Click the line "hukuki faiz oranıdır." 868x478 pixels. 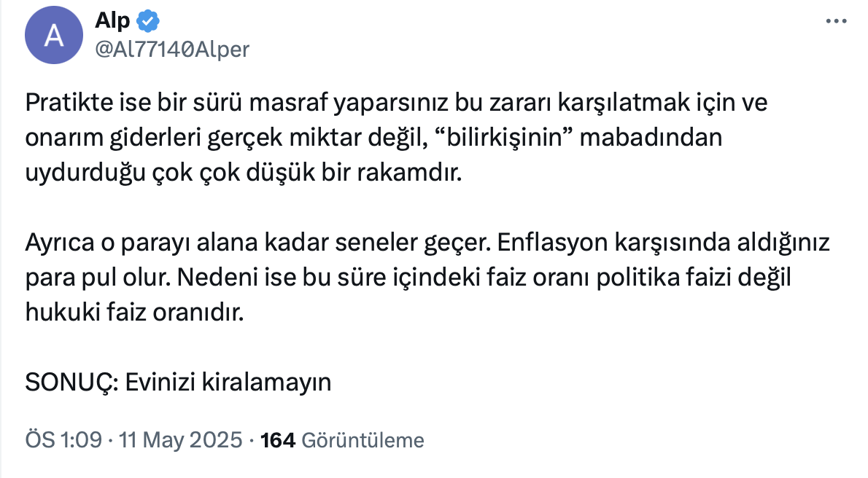[133, 313]
